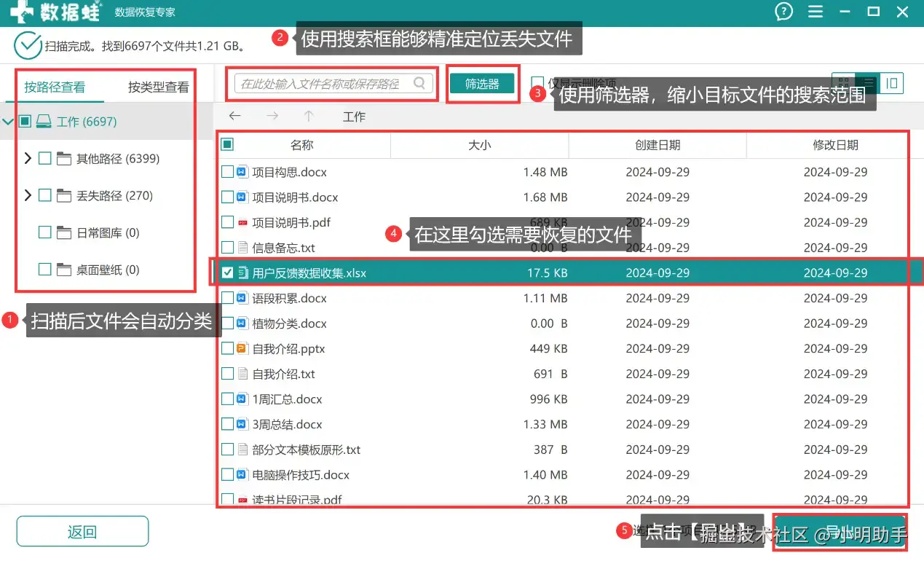Image resolution: width=924 pixels, height=561 pixels.
Task: Click creation date of 电脑操作技巧.docx
Action: tap(658, 475)
